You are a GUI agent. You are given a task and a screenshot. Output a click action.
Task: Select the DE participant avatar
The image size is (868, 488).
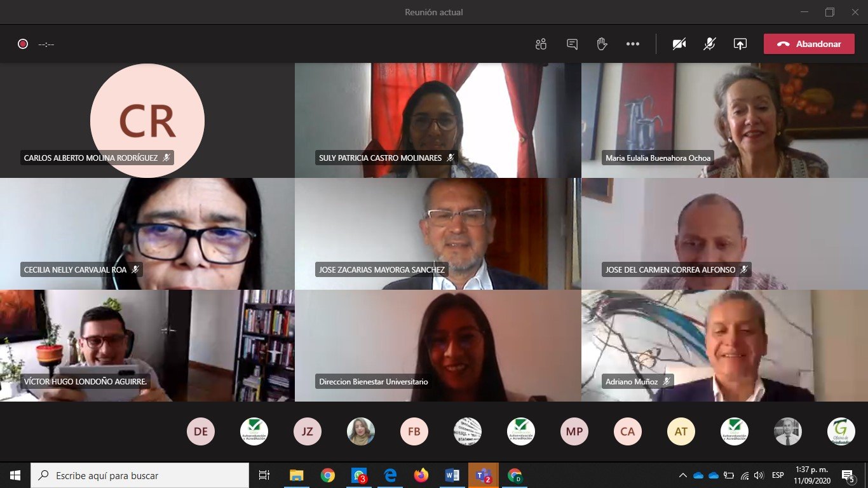(x=201, y=431)
